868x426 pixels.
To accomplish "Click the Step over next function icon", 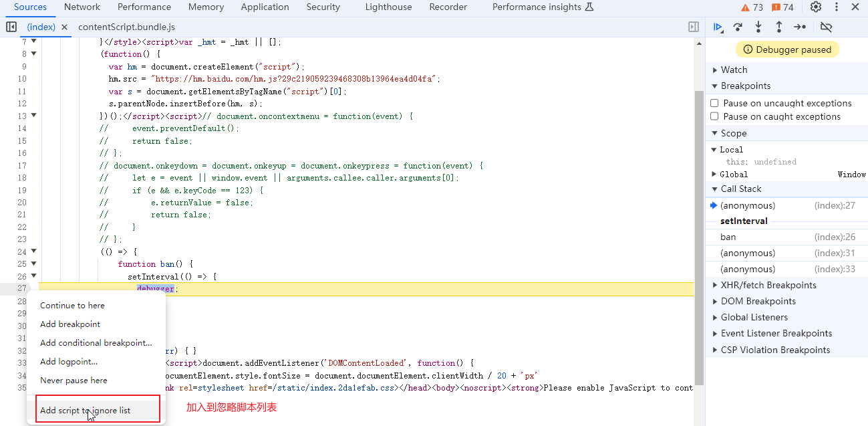I will [x=738, y=27].
